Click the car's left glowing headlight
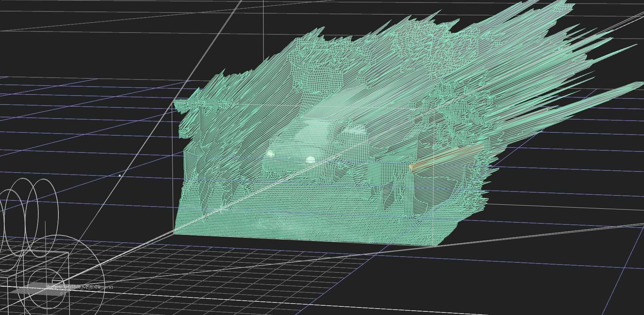The image size is (644, 315). tap(270, 154)
